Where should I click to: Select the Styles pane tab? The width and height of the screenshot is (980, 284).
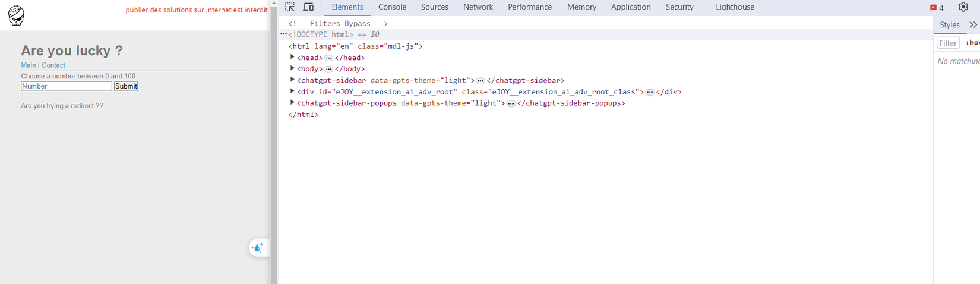click(950, 25)
